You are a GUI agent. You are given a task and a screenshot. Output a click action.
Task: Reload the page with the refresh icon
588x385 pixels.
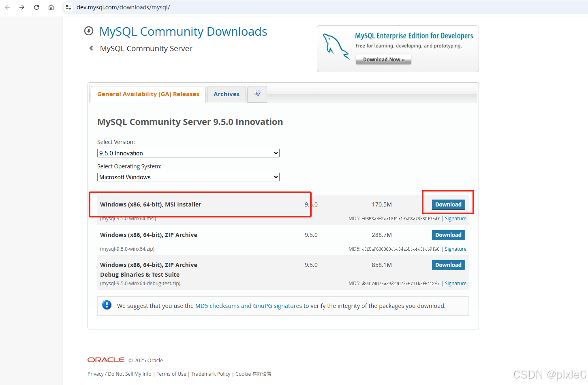point(36,7)
